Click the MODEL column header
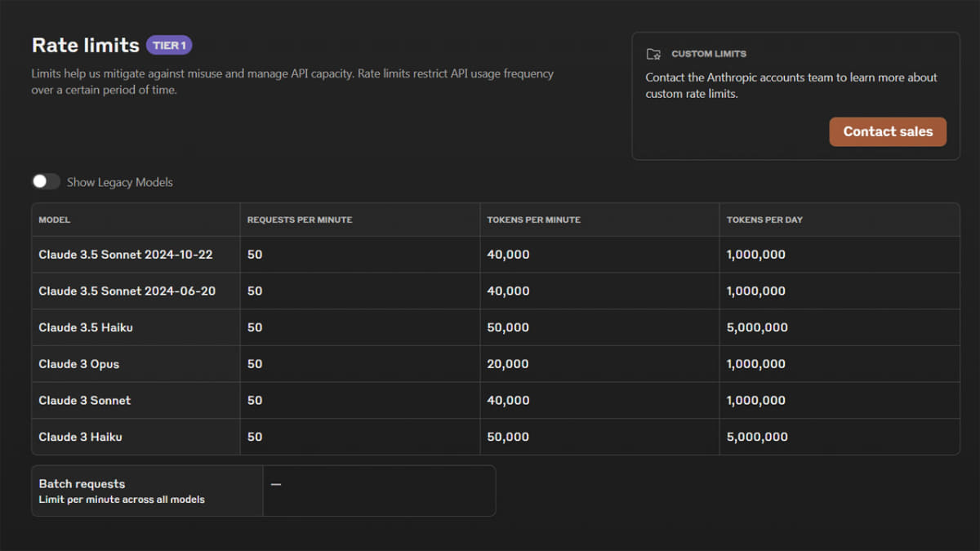980x551 pixels. [55, 220]
